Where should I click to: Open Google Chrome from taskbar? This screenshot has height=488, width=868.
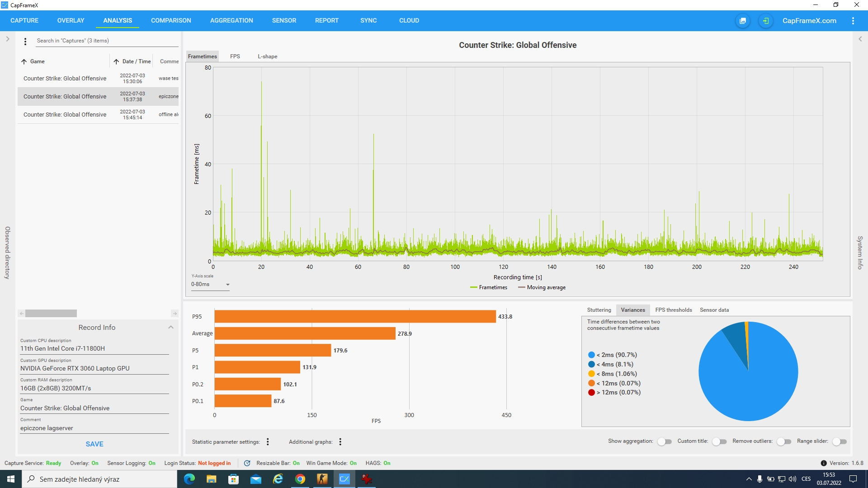(300, 479)
